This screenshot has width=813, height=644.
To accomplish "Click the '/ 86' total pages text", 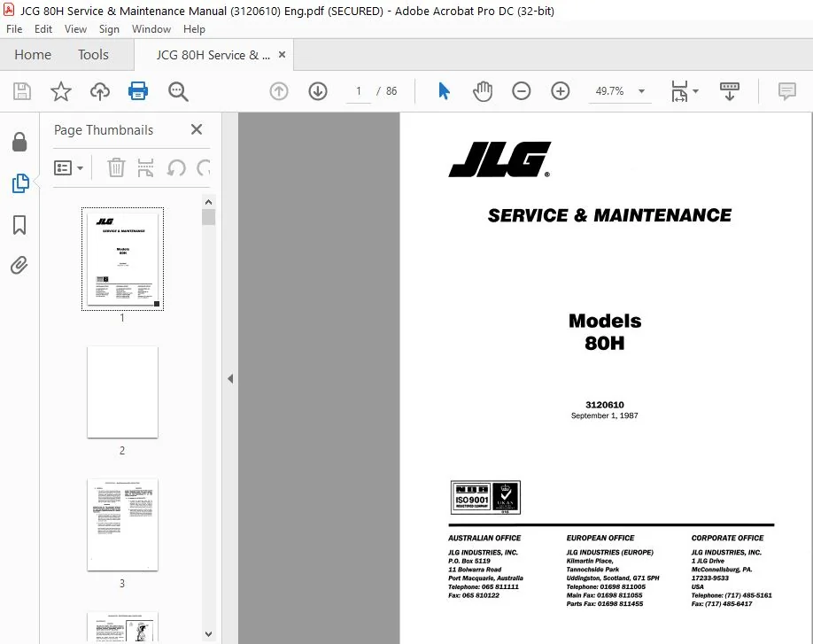I will [x=387, y=91].
